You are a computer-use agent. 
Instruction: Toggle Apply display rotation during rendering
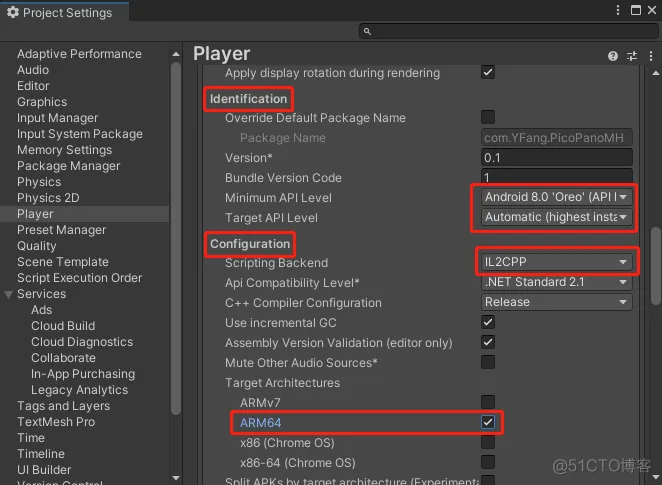click(x=488, y=72)
